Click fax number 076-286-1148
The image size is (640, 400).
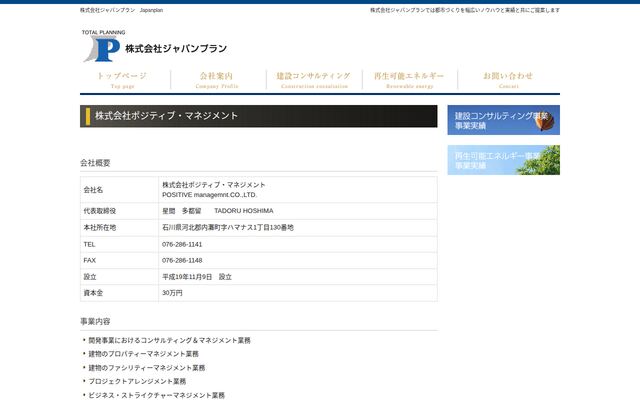(x=182, y=260)
